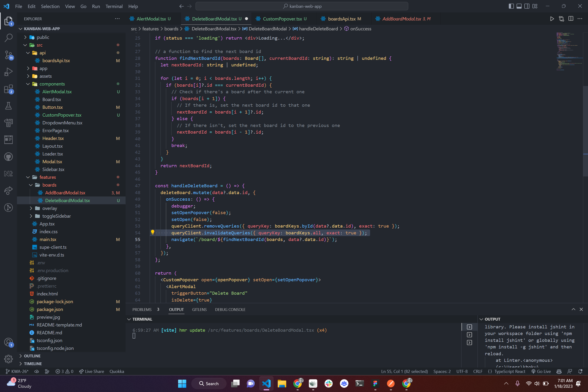
Task: Open the Search view in activity bar
Action: (8, 38)
